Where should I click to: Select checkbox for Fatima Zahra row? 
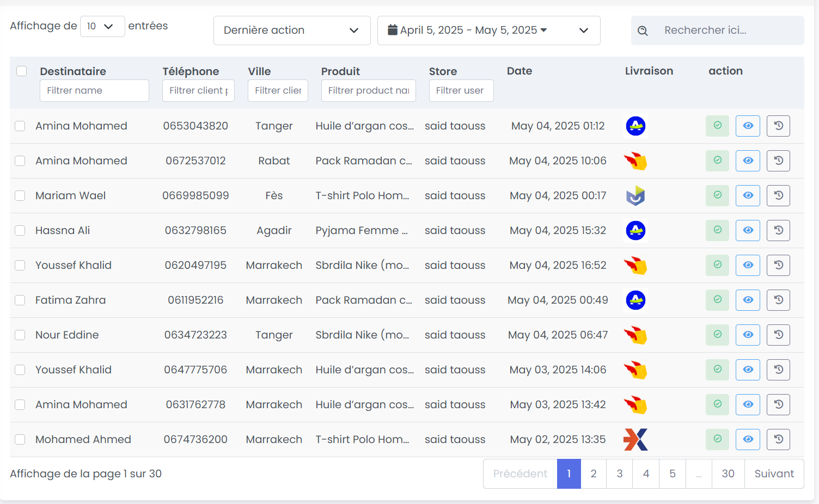(20, 300)
